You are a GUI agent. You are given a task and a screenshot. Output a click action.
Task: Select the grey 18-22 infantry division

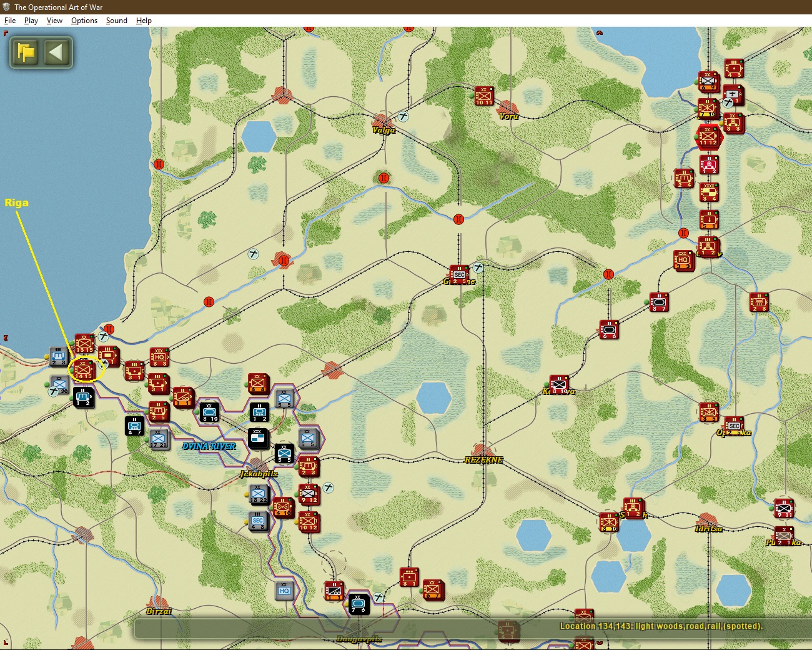click(x=259, y=494)
